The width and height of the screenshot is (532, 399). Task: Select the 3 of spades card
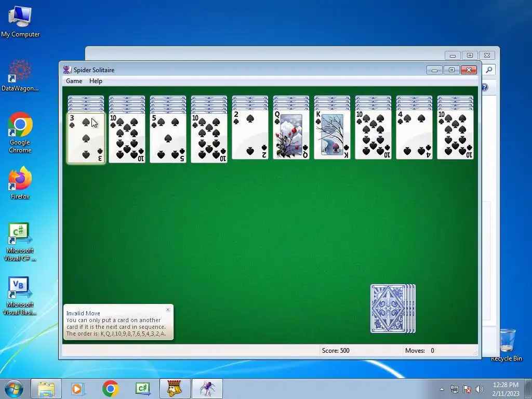(86, 138)
